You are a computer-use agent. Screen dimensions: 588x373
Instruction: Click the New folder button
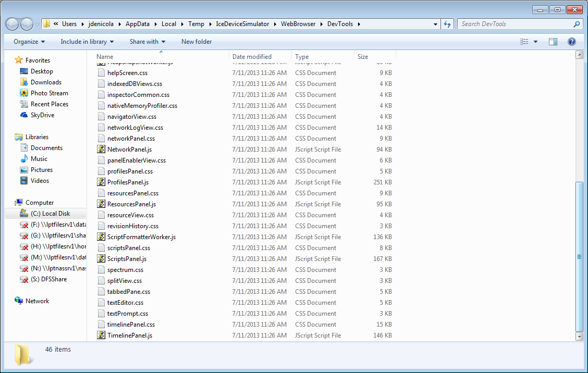coord(197,42)
